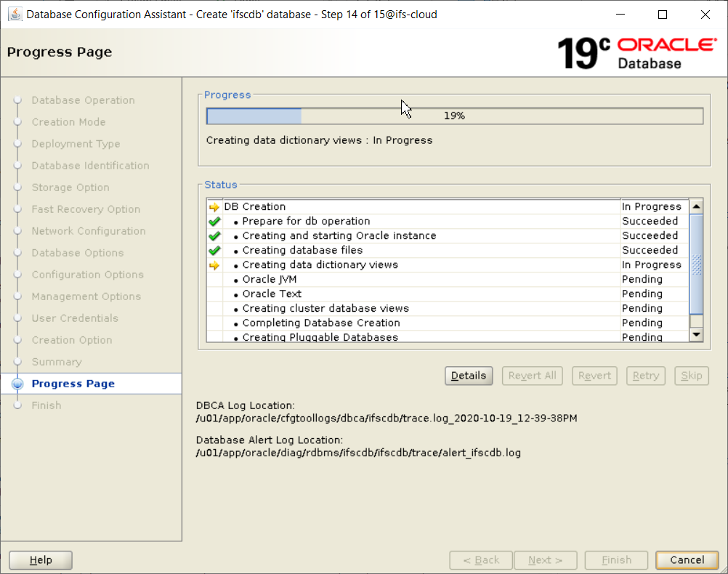Select the Database Options step
The image size is (728, 574).
coord(78,253)
